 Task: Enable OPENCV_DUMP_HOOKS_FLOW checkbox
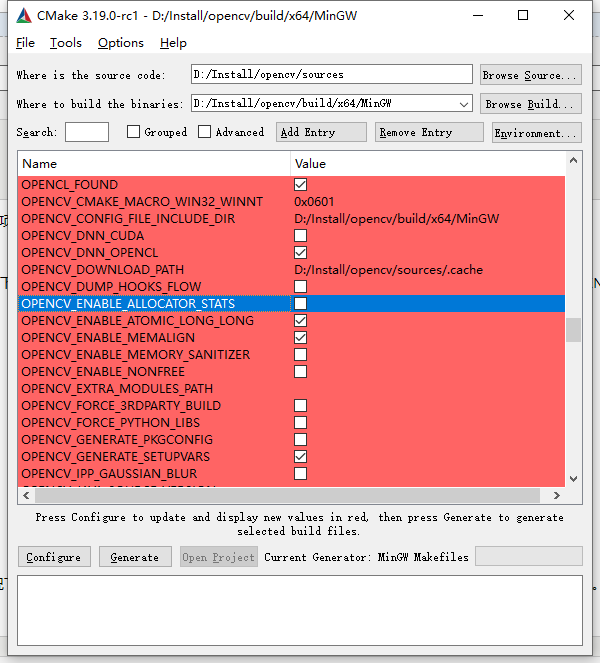301,286
